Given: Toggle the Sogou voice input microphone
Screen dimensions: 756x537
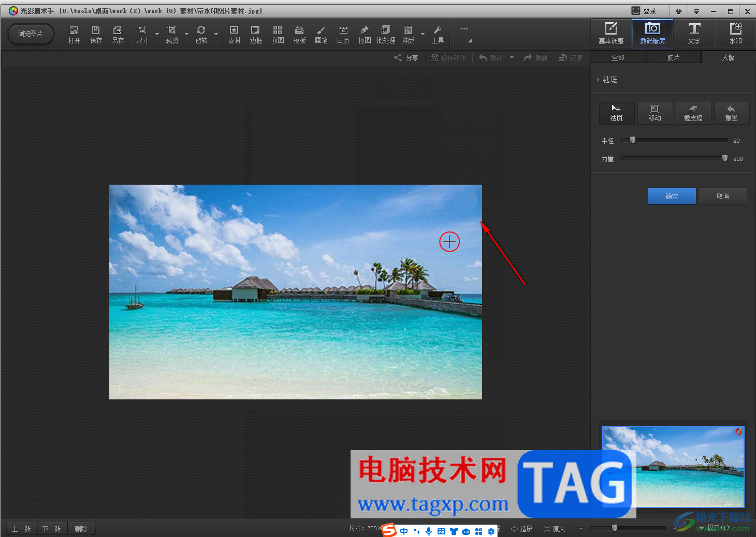Looking at the screenshot, I should click(429, 531).
